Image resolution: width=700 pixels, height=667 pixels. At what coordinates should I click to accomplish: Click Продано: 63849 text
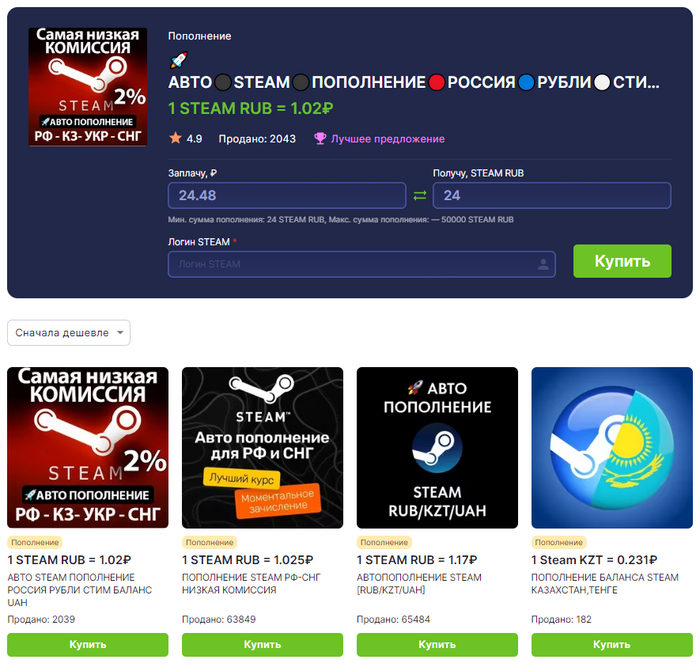click(219, 619)
